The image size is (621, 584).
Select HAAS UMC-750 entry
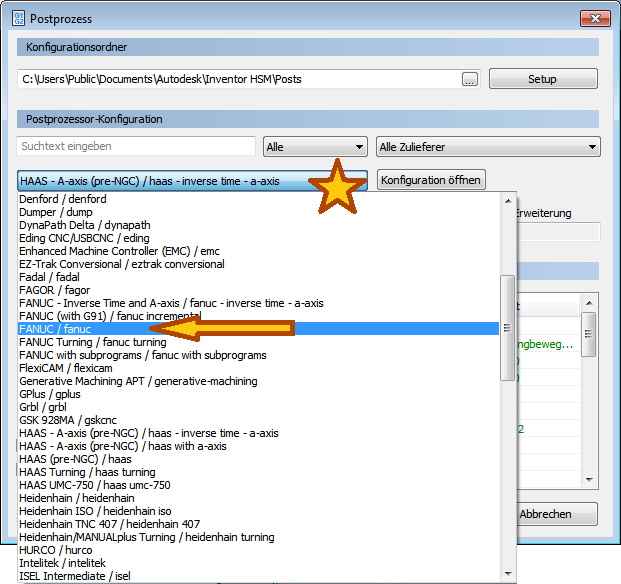tap(258, 485)
